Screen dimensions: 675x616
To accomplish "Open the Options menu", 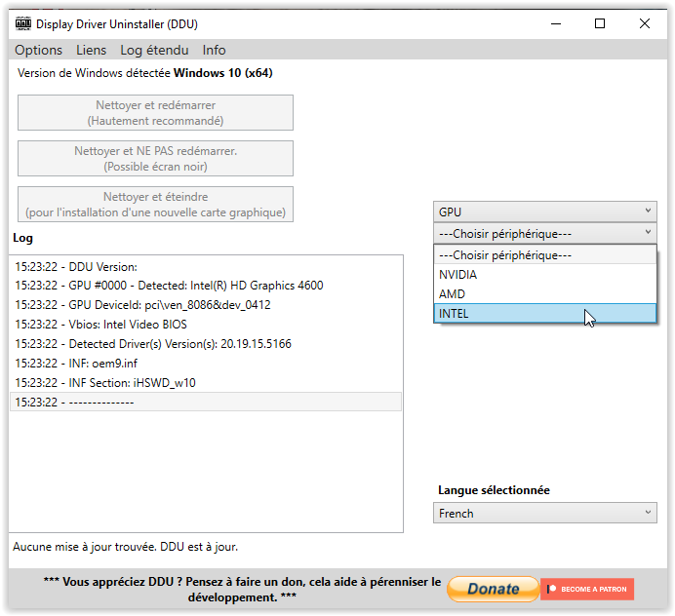I will 38,51.
